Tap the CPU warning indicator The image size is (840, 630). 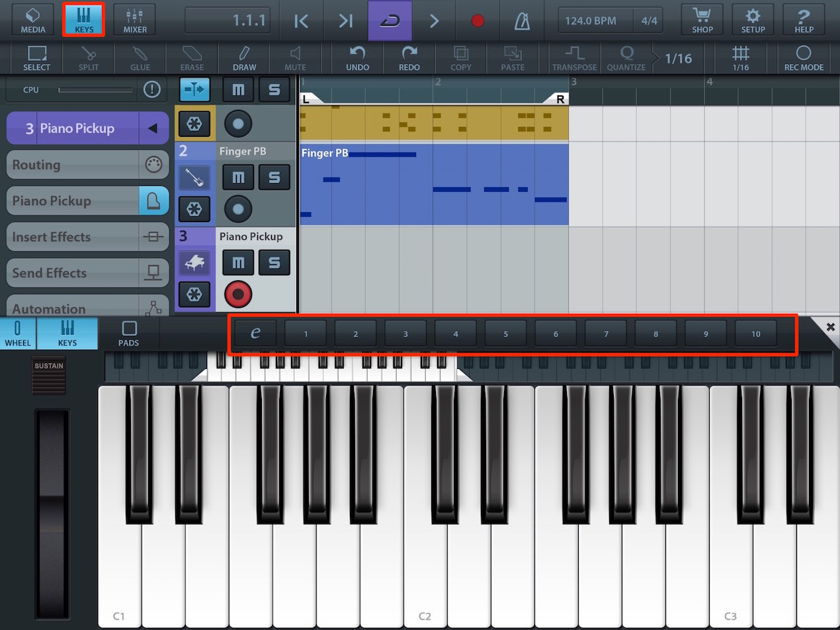tap(152, 89)
